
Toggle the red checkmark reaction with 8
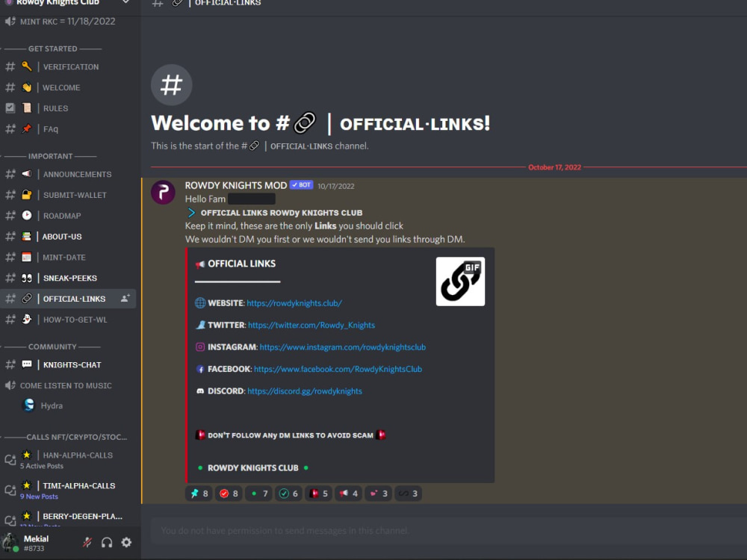(x=229, y=494)
